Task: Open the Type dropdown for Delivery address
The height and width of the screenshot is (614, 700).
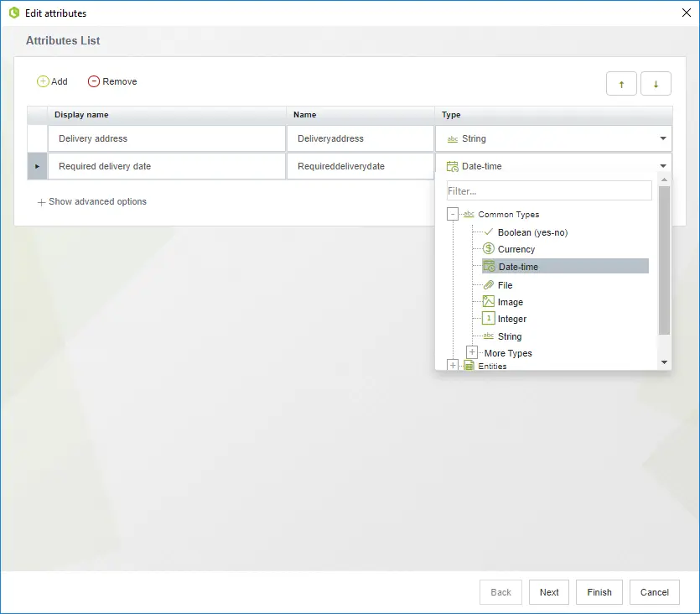Action: coord(663,138)
